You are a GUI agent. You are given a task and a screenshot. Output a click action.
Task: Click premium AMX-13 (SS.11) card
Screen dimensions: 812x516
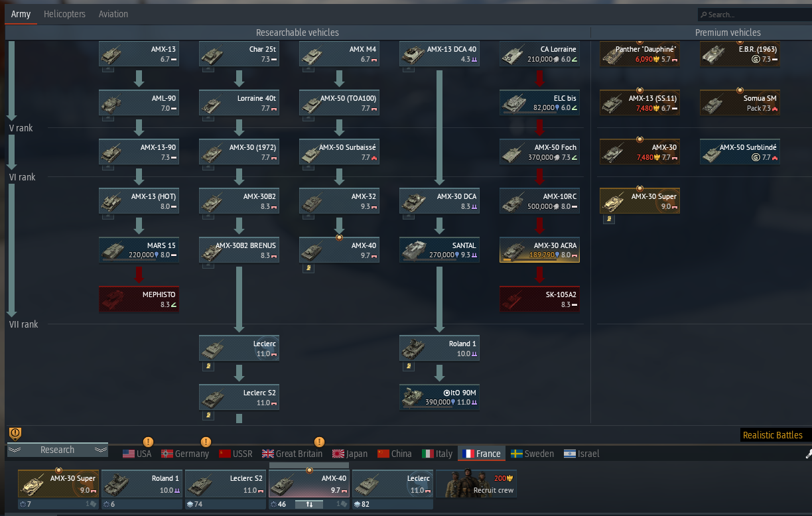coord(640,103)
